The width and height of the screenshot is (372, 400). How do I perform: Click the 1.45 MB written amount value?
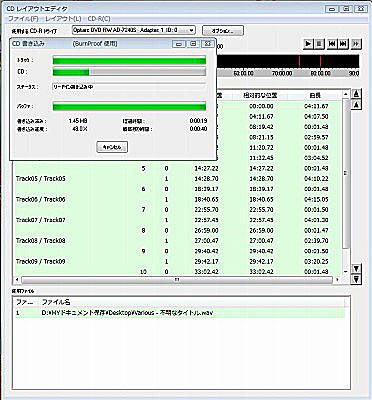(x=78, y=121)
